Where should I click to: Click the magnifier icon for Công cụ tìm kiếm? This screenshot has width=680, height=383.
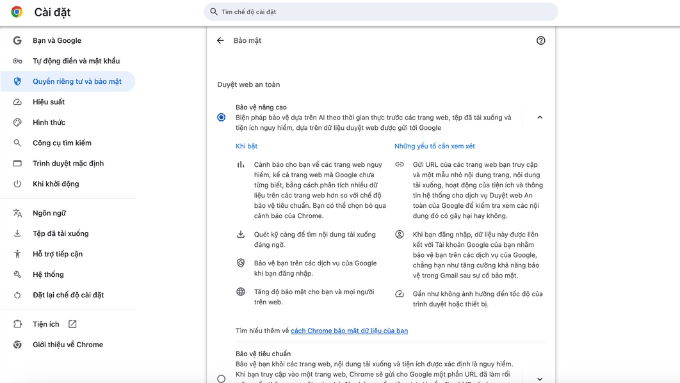pyautogui.click(x=17, y=143)
